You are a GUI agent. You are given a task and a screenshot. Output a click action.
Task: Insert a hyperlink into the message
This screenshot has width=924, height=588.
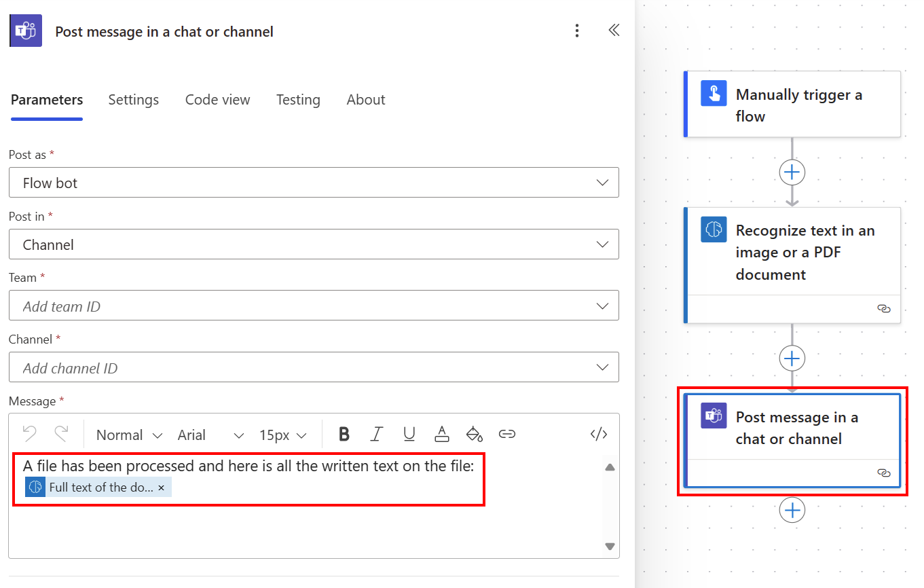click(x=507, y=434)
